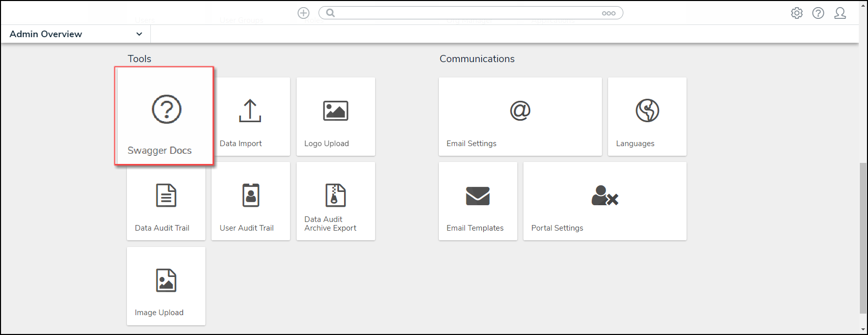Open the user profile icon
Screen dimensions: 868x335
click(x=840, y=13)
